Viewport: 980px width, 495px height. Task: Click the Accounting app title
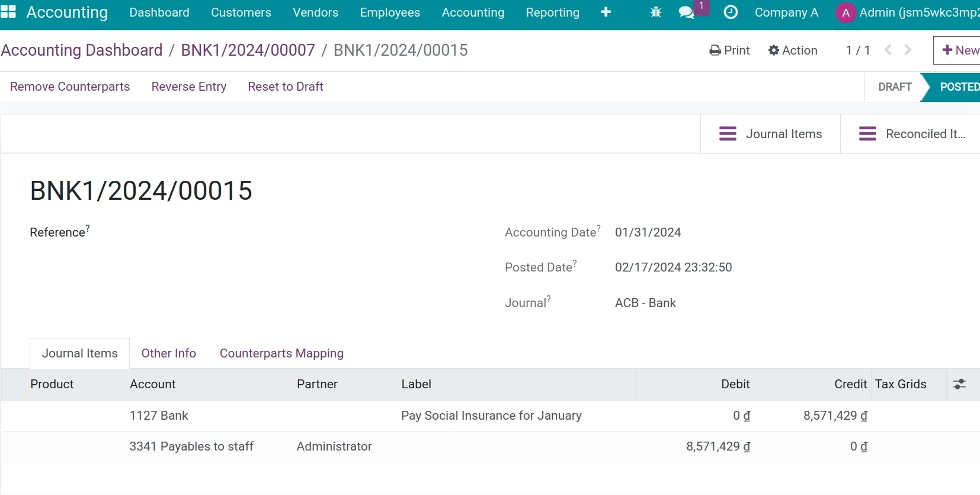(x=67, y=12)
